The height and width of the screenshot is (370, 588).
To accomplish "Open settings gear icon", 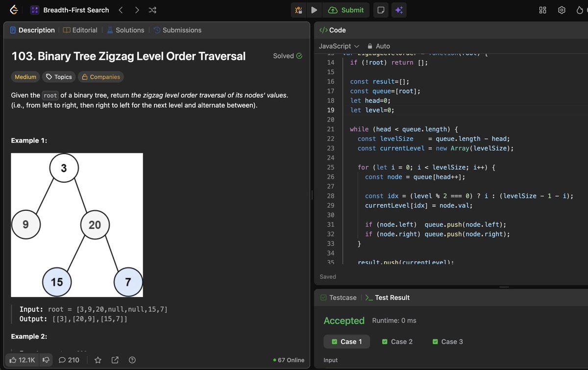I will click(x=562, y=10).
